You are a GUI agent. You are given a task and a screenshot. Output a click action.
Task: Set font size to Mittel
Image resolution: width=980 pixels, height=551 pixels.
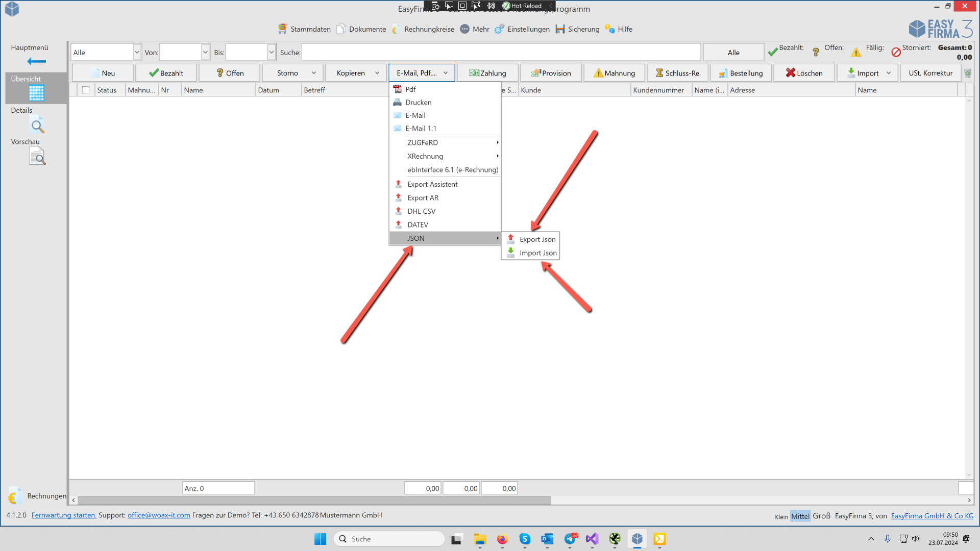(x=800, y=516)
